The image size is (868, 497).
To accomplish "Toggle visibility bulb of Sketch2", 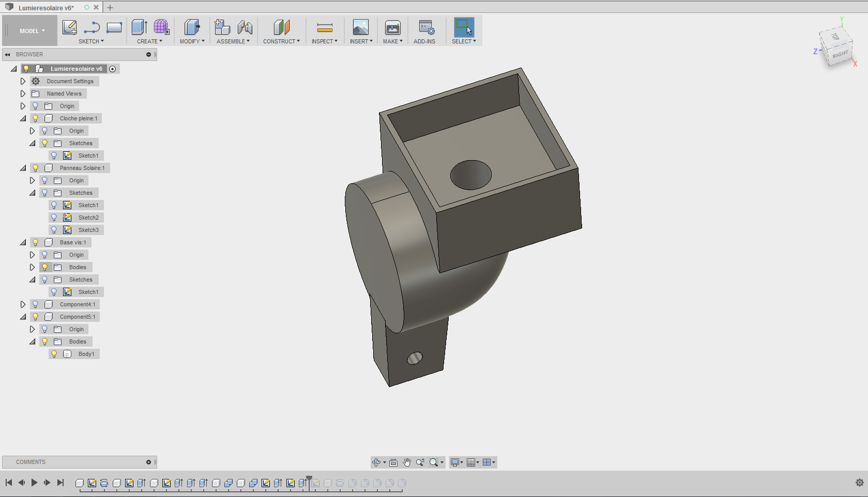I will click(x=54, y=218).
